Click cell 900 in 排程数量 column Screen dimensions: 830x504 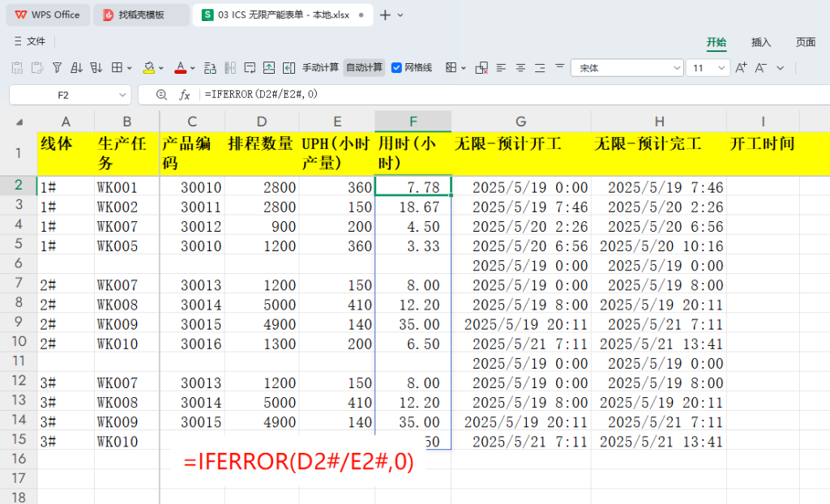(x=262, y=226)
